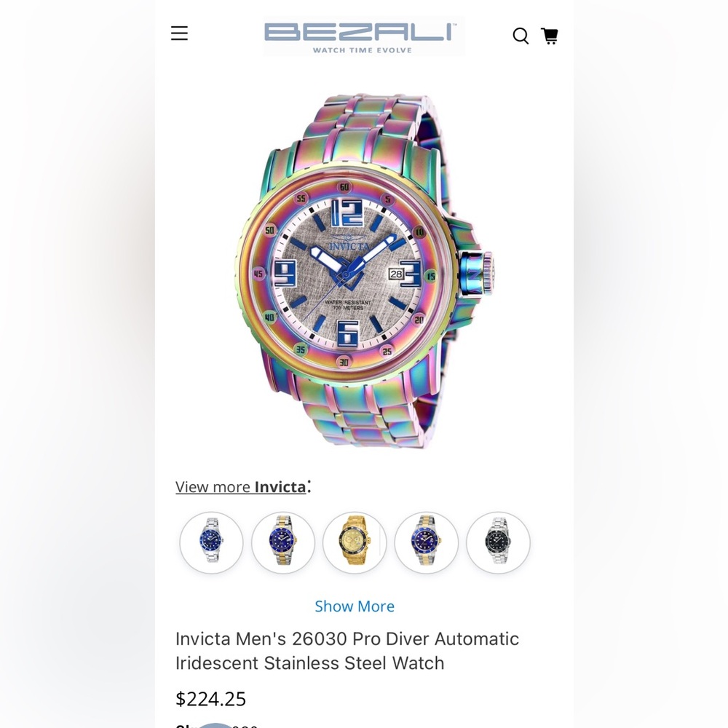This screenshot has height=728, width=728.
Task: Open the hamburger navigation menu
Action: click(x=179, y=33)
